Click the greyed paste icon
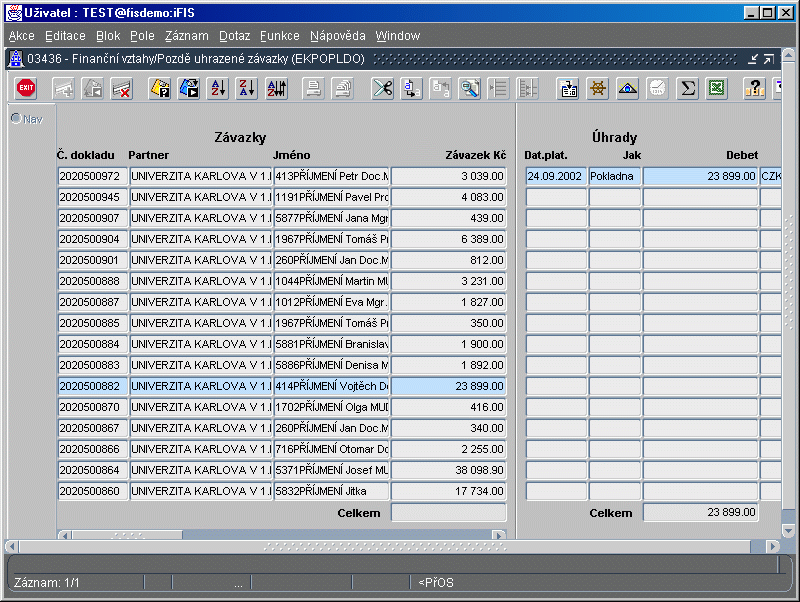800x602 pixels. [441, 89]
